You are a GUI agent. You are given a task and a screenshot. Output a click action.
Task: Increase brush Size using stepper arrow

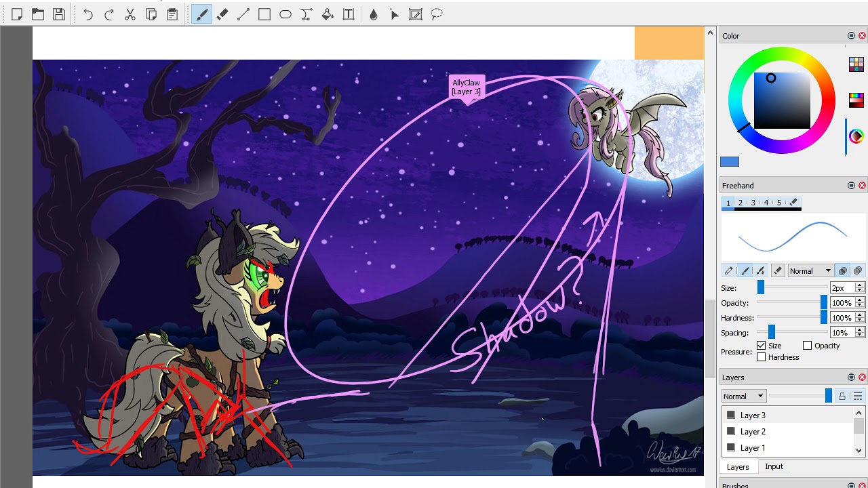[860, 285]
